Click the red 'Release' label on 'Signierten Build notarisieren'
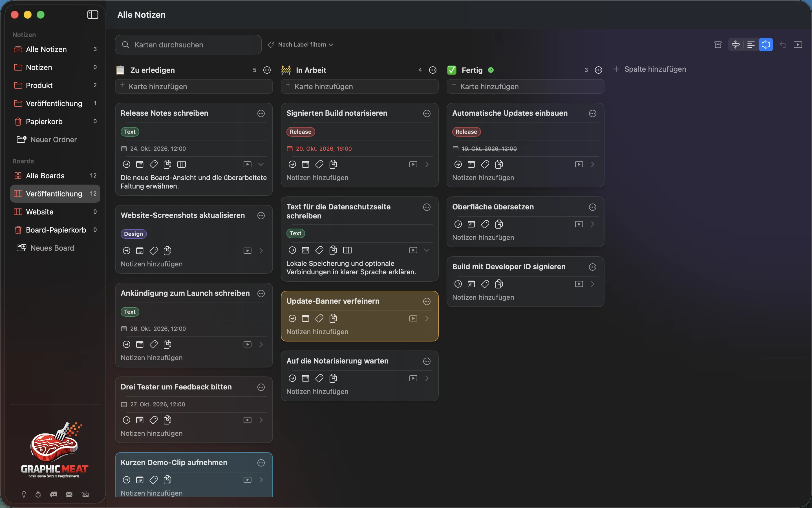This screenshot has height=508, width=812. pyautogui.click(x=300, y=132)
